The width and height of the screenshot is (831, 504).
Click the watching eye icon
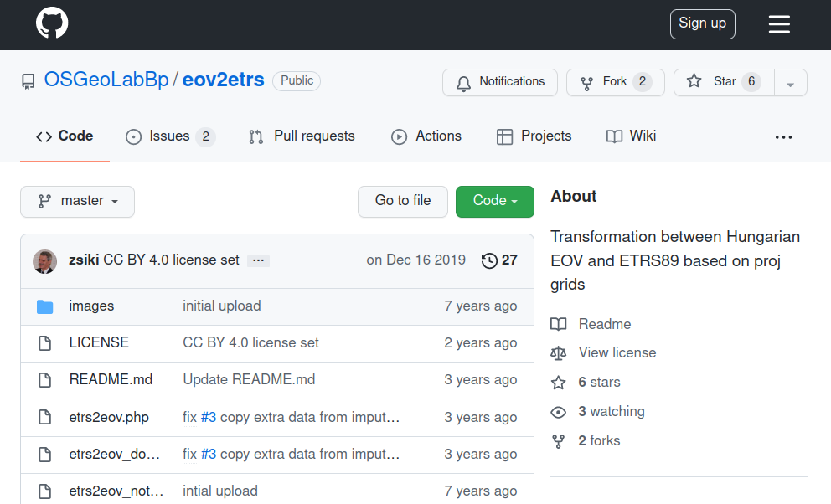[559, 412]
